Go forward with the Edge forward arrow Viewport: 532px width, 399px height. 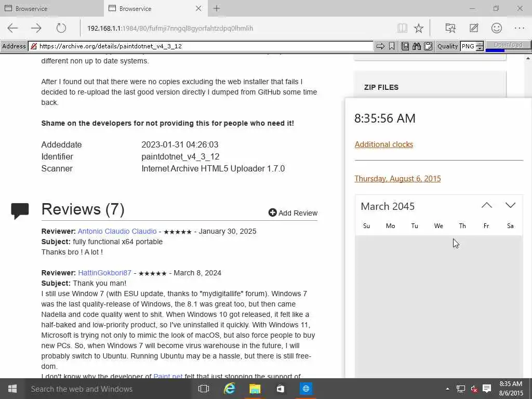click(36, 28)
